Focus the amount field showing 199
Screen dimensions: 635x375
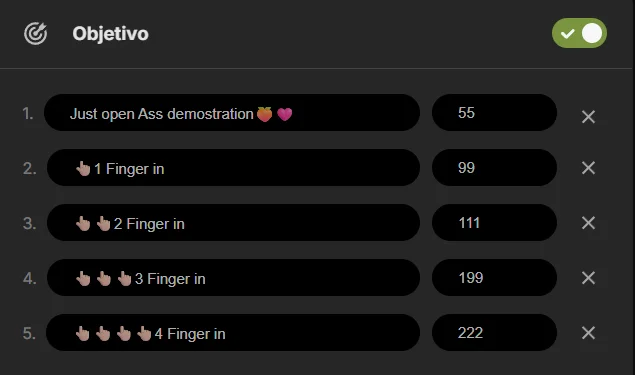coord(494,278)
